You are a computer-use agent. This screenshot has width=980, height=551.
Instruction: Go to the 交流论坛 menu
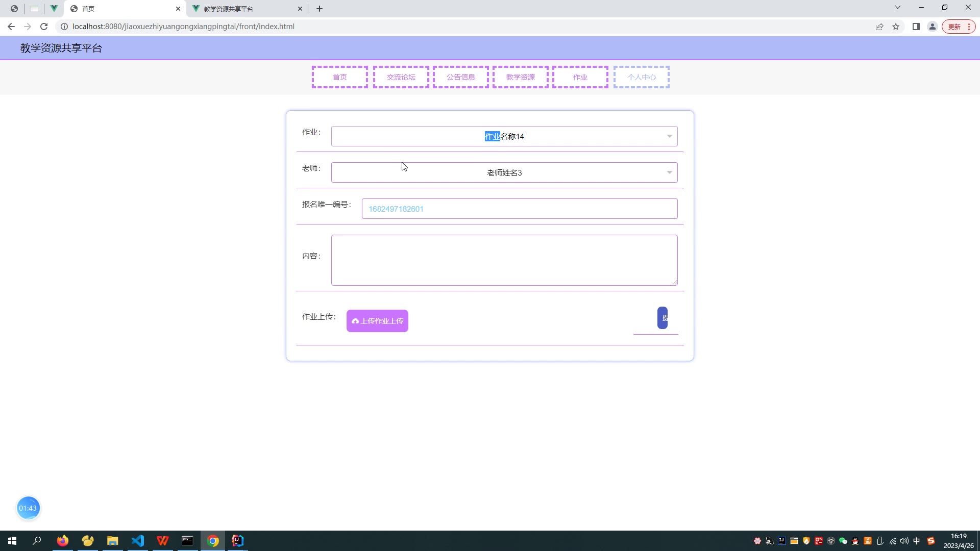pyautogui.click(x=401, y=77)
